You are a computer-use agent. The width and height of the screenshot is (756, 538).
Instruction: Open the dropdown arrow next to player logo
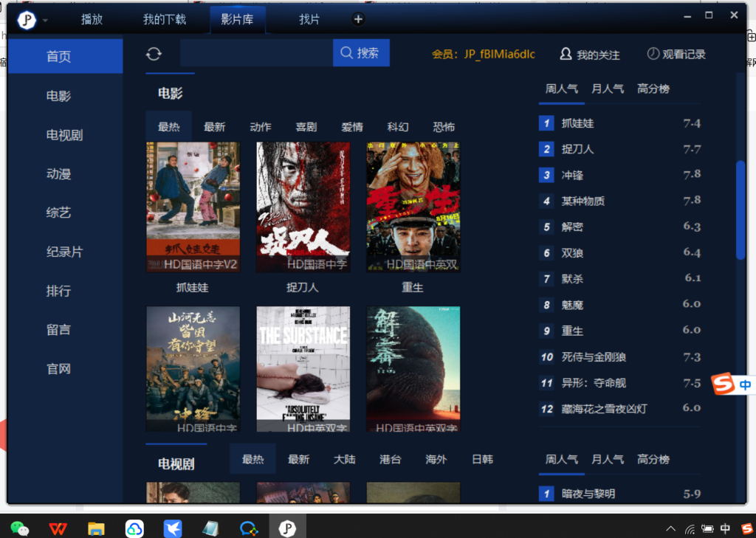[45, 20]
